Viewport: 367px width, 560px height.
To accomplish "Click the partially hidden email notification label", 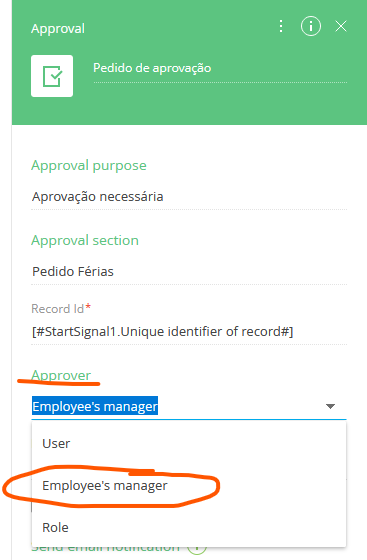I will point(106,549).
